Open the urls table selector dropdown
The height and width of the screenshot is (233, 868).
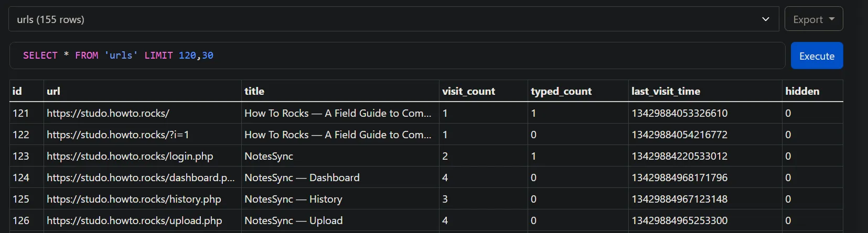393,19
